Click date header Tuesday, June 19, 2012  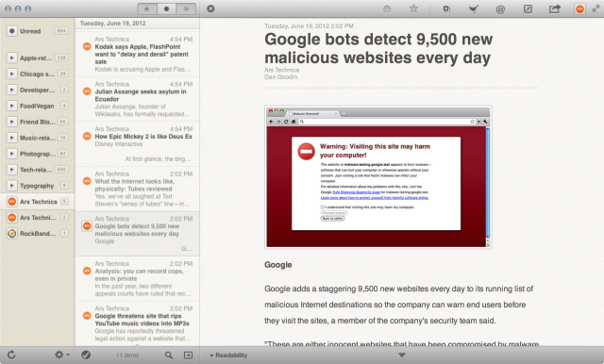click(113, 23)
